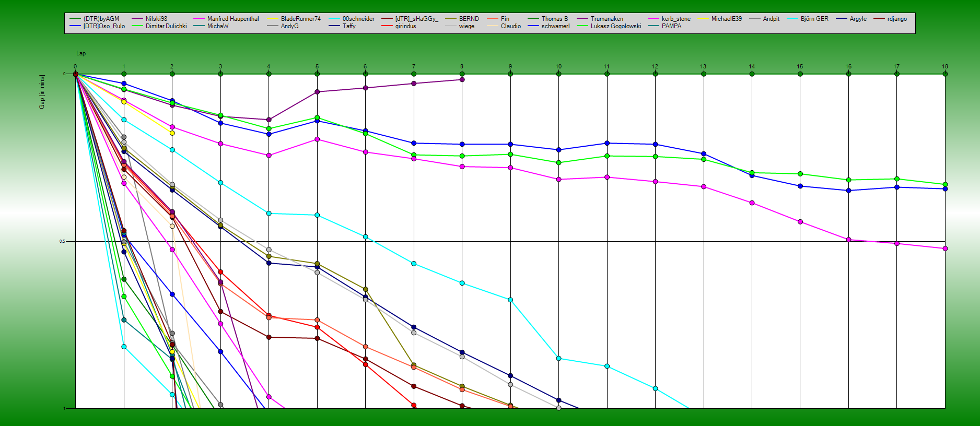Click the Gap [in mins] axis label
This screenshot has height=426, width=980.
[42, 92]
